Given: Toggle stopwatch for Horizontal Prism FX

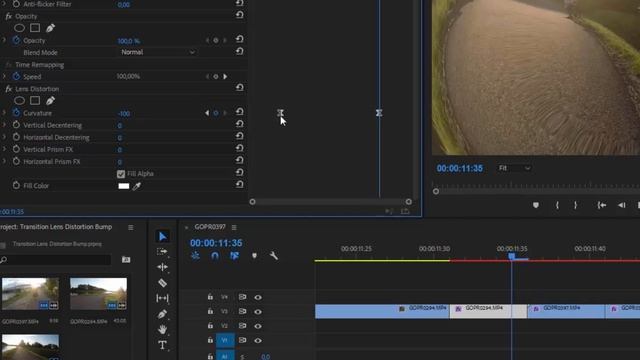Looking at the screenshot, I should 16,161.
